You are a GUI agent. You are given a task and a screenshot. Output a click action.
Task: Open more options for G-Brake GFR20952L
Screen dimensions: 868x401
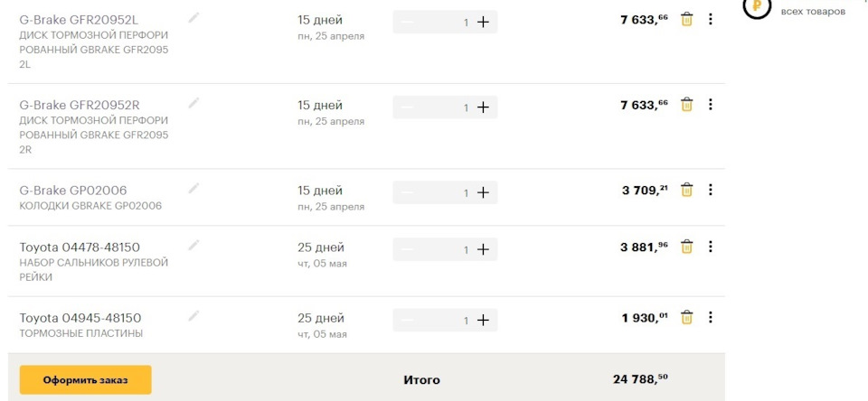(711, 19)
